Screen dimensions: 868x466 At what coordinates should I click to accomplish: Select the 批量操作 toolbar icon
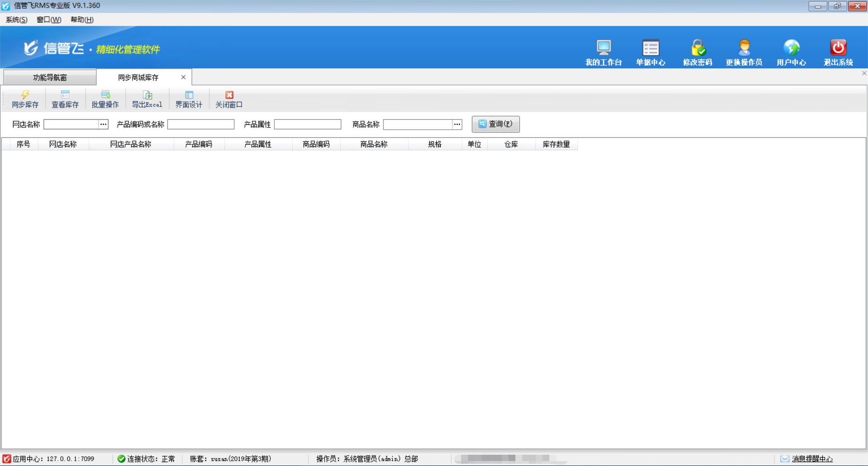pos(105,95)
